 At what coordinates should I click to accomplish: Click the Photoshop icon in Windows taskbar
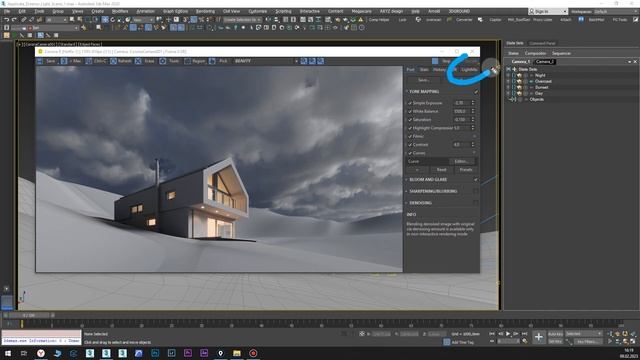coord(155,353)
